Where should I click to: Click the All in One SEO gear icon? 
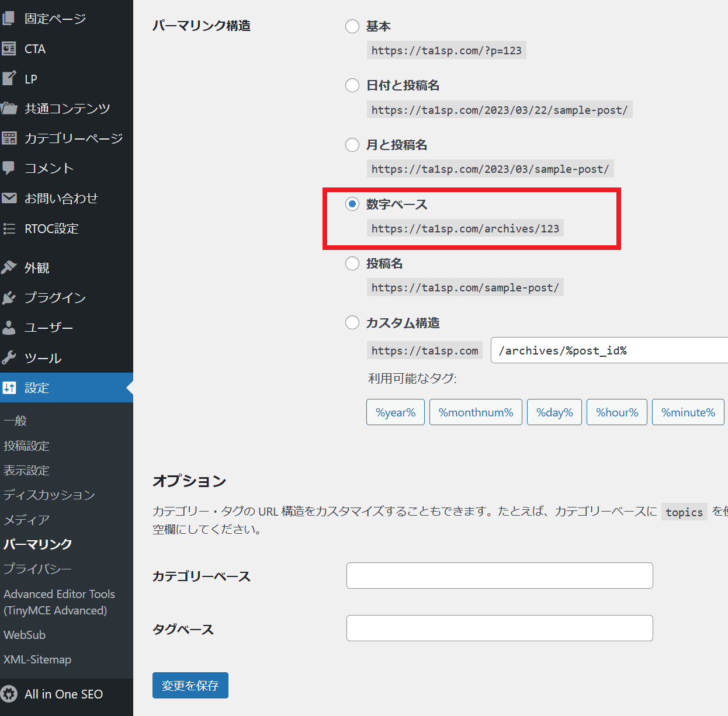point(9,694)
